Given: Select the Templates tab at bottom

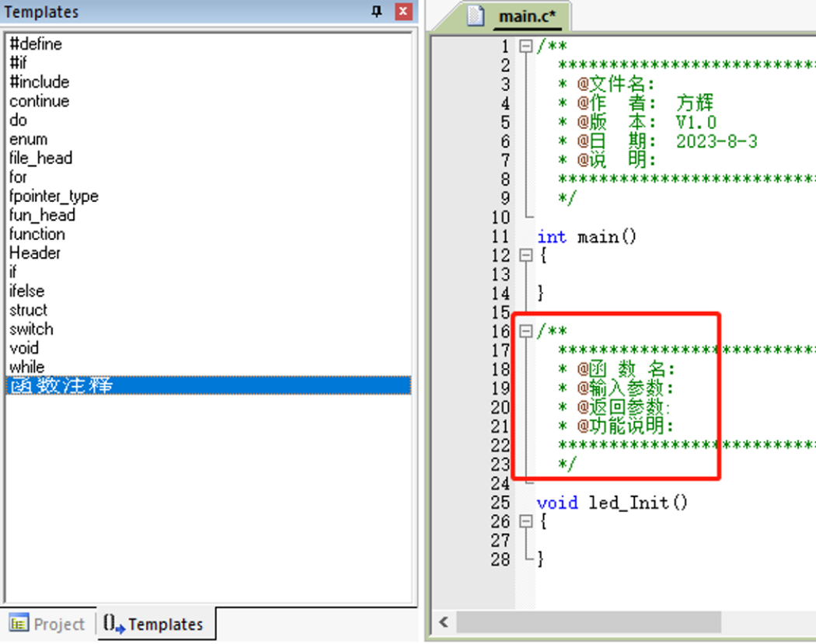Looking at the screenshot, I should [155, 624].
